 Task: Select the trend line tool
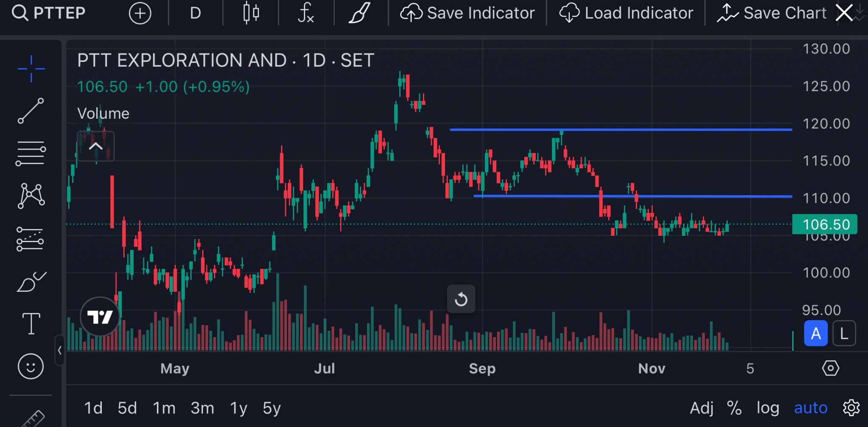(x=31, y=111)
